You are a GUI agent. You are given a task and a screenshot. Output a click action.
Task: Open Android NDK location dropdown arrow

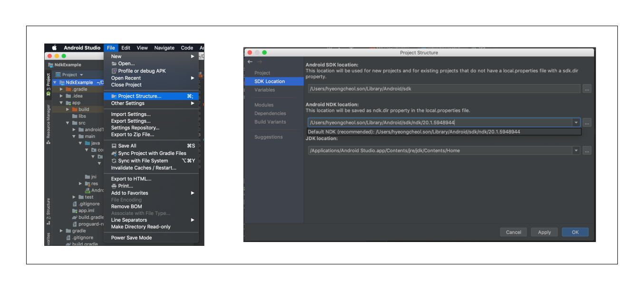(x=576, y=123)
